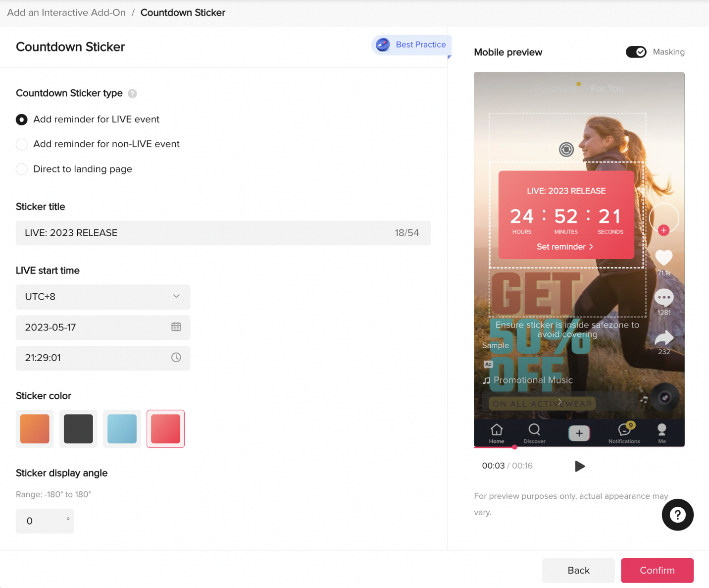Tap the Discover icon in mobile preview

tap(534, 430)
